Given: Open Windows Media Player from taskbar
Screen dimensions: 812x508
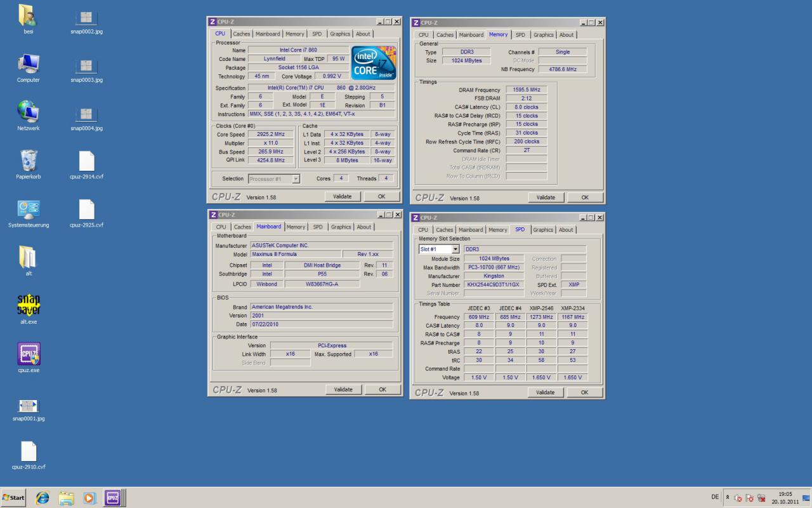Looking at the screenshot, I should (x=89, y=498).
